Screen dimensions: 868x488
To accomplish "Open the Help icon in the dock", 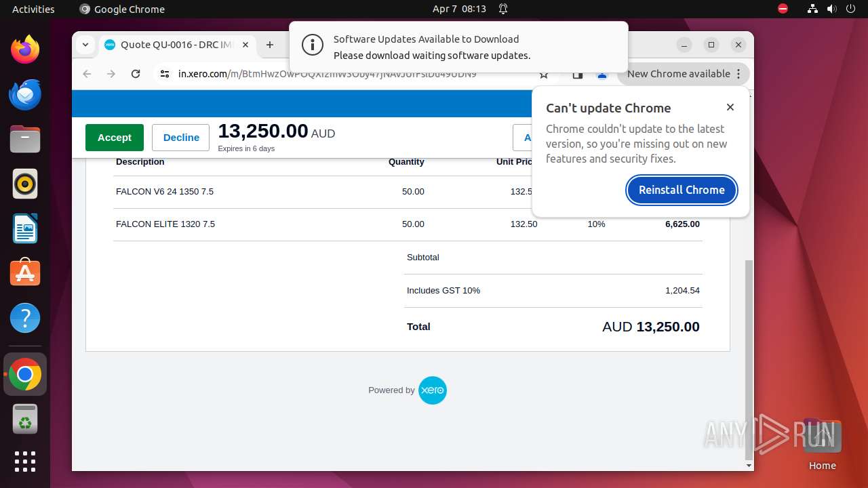I will click(25, 318).
